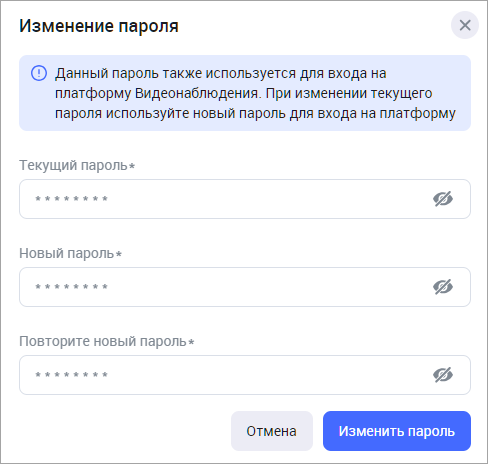Click the word Видеонаблюдения in the notice
This screenshot has height=464, width=488.
pos(197,93)
